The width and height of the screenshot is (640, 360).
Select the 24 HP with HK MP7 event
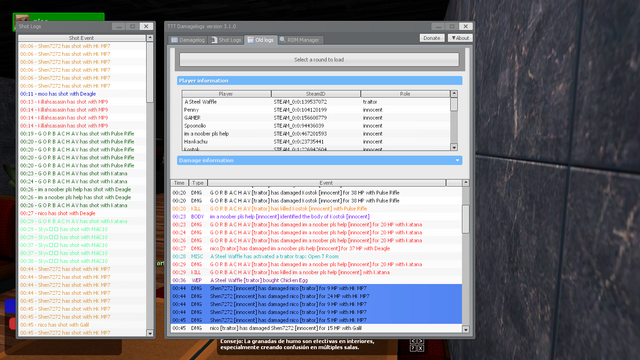[316, 296]
